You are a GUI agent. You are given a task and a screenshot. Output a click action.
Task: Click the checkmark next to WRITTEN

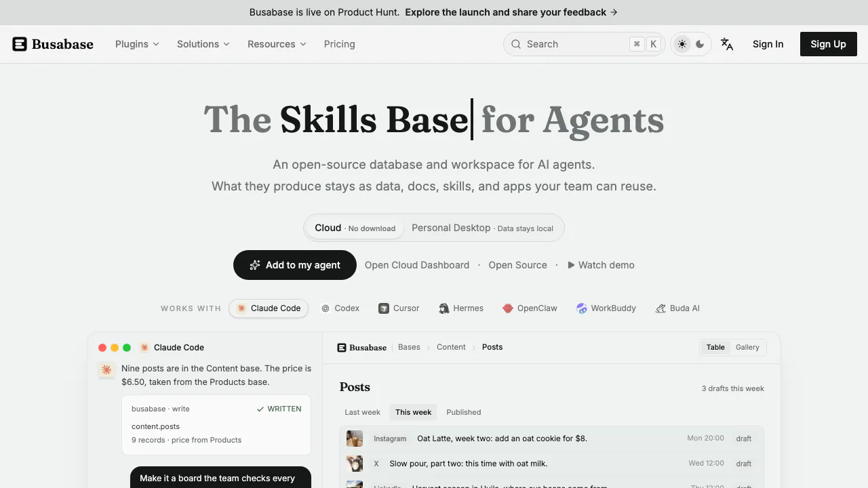[x=260, y=409]
